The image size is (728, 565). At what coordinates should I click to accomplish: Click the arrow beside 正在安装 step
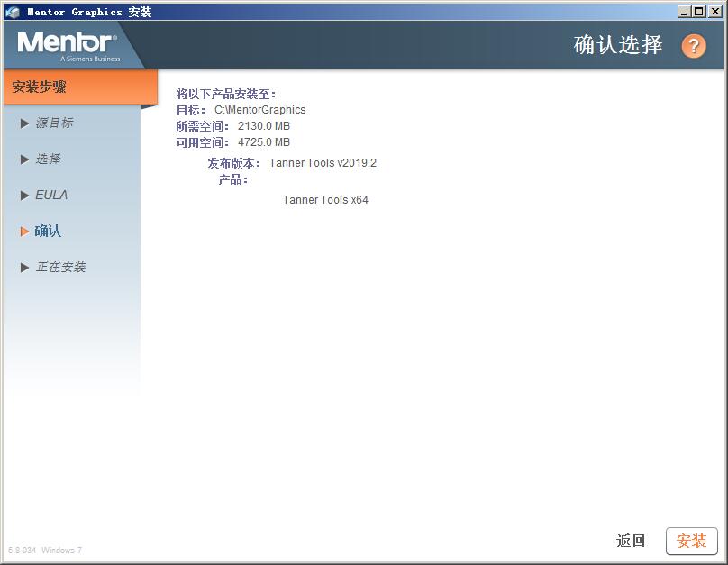click(x=24, y=268)
